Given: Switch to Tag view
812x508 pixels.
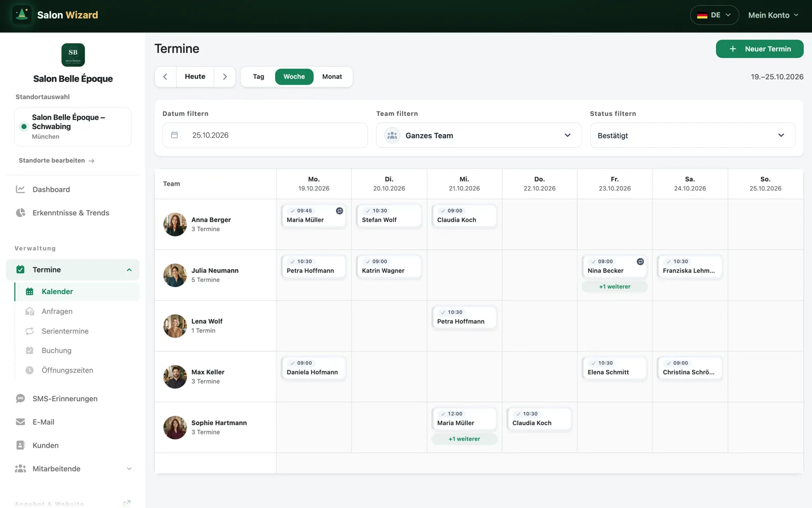Looking at the screenshot, I should pos(258,77).
